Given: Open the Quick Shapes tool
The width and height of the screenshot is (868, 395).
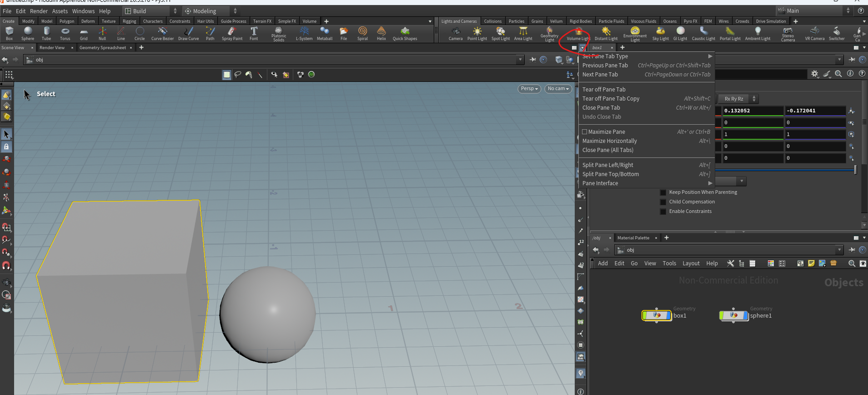Looking at the screenshot, I should coord(405,33).
